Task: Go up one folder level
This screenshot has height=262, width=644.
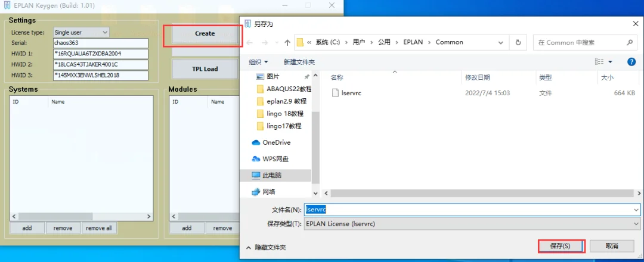Action: (x=287, y=43)
